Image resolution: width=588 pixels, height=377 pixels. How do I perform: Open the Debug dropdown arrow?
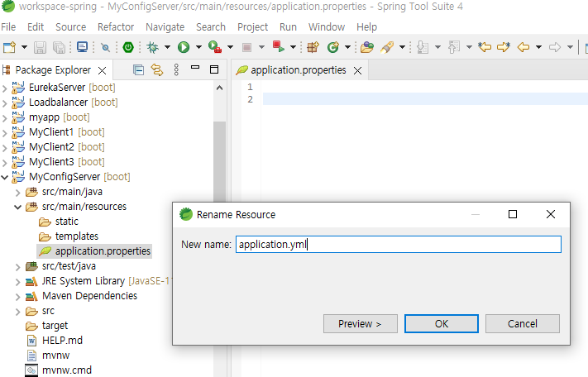click(x=167, y=47)
